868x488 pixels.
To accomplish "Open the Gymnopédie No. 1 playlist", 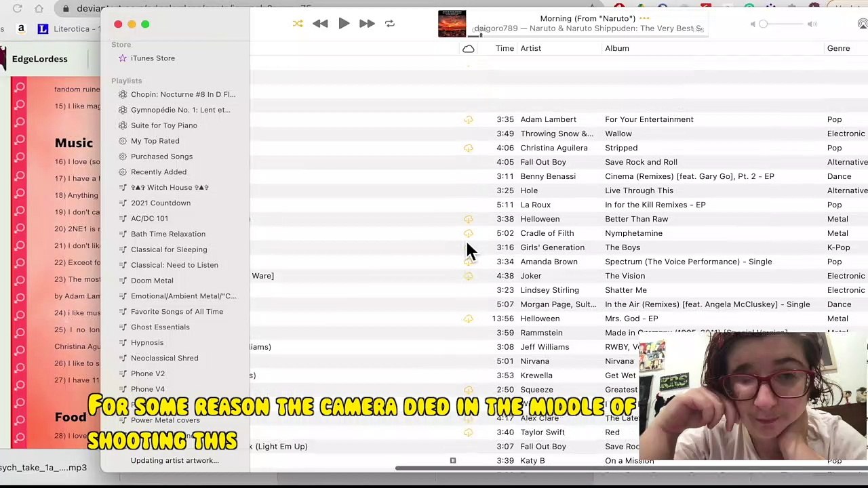I will [x=180, y=110].
